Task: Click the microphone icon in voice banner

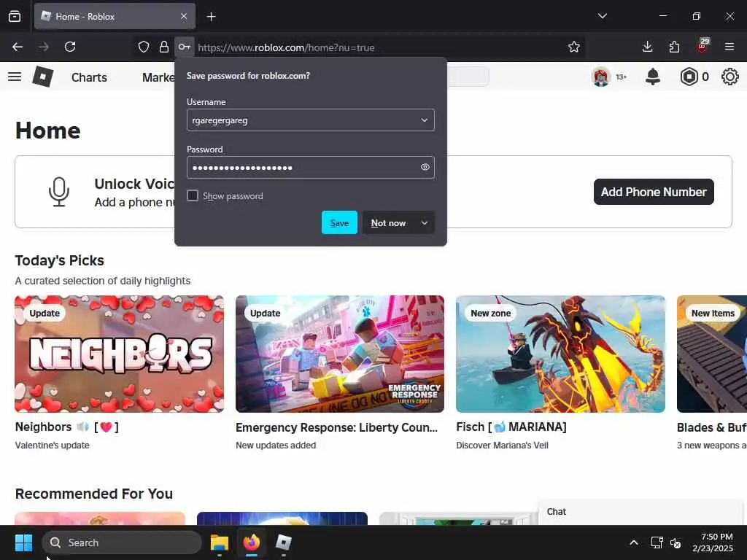Action: click(x=59, y=192)
